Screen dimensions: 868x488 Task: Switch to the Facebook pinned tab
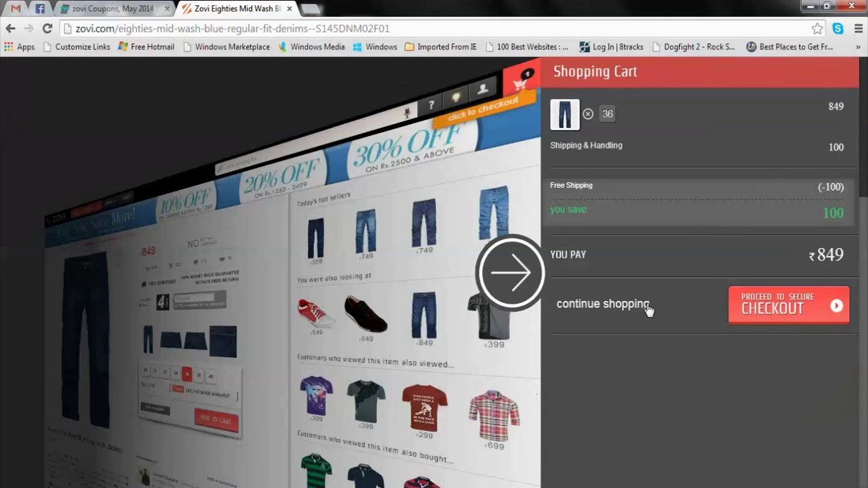[40, 9]
